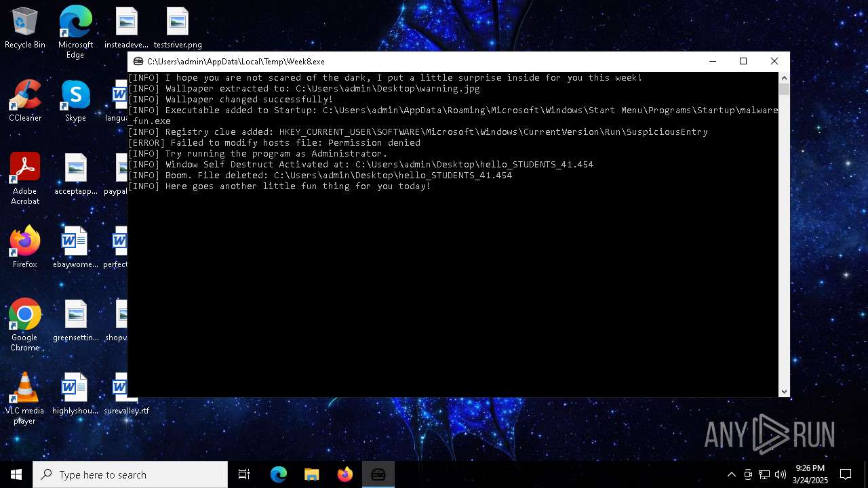Show hidden system tray icons
Screen dimensions: 868x488
coord(731,474)
